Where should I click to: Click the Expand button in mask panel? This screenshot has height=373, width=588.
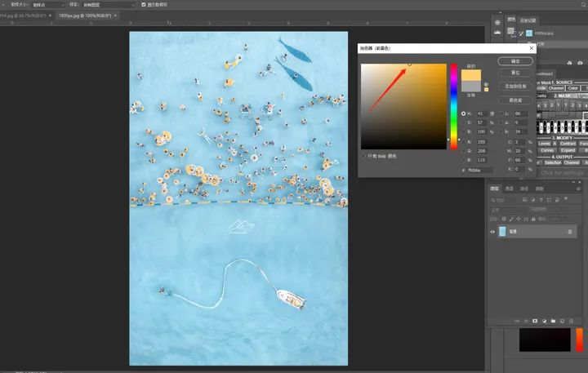pos(568,150)
